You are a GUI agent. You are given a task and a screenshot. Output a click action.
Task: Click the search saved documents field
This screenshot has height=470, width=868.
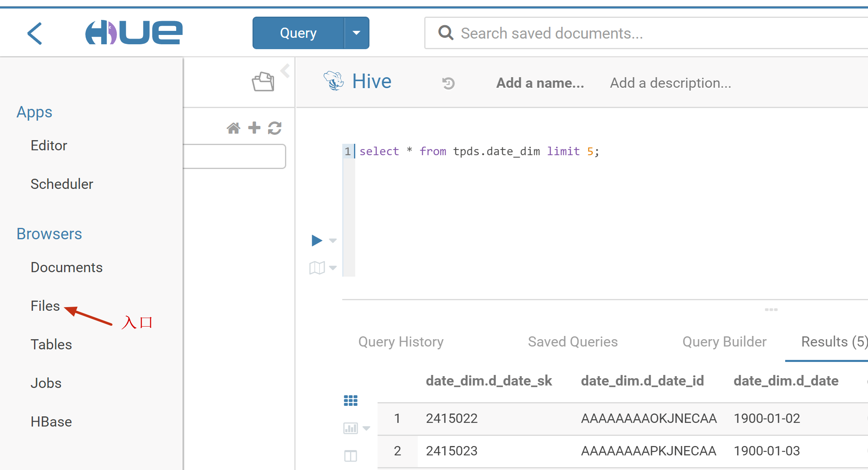pos(568,33)
